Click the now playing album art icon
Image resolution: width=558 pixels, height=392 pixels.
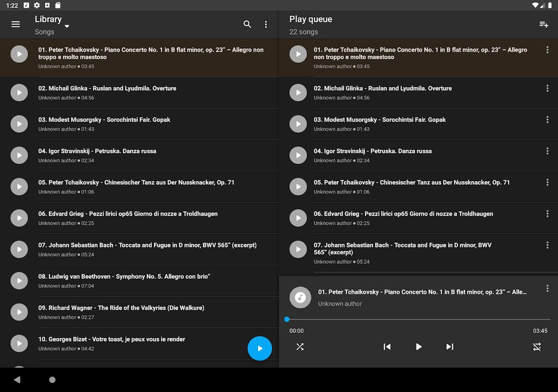(300, 297)
